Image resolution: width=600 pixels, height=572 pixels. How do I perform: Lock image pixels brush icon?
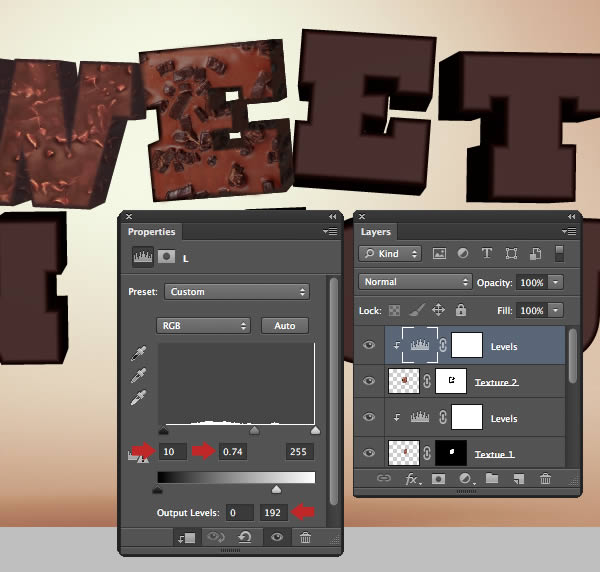tap(417, 310)
